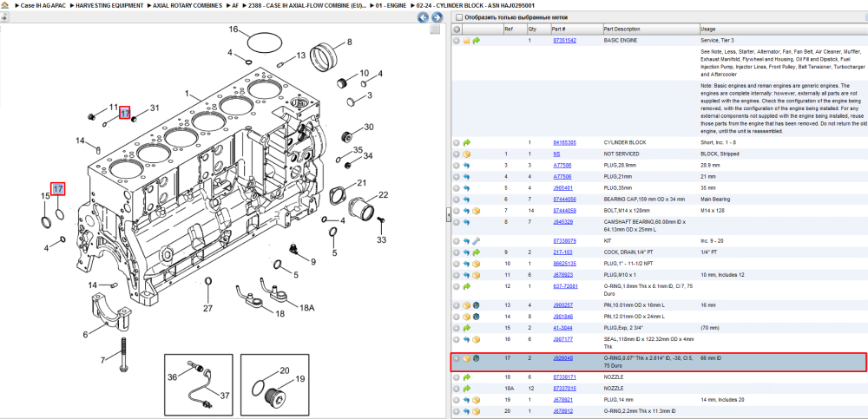Click the green arrow in the ref 18 NOZZLE row
Image resolution: width=868 pixels, height=419 pixels.
point(467,377)
